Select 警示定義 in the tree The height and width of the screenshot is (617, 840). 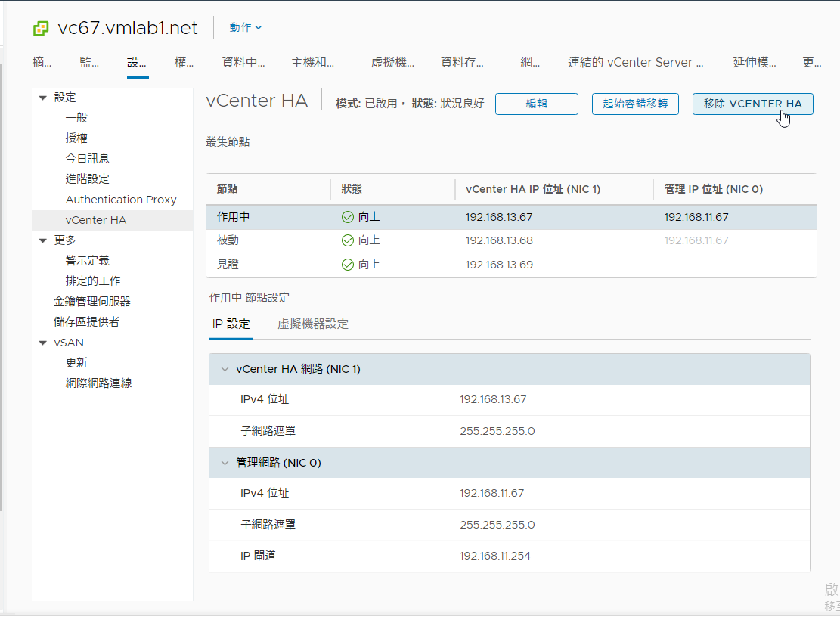(87, 261)
